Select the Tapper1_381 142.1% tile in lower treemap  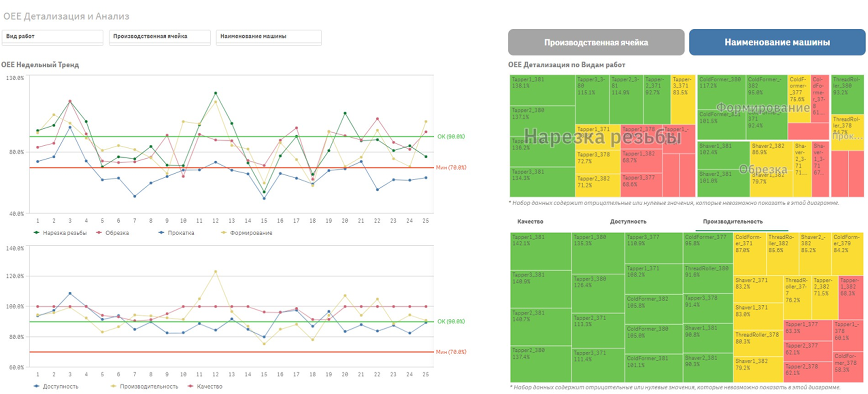coord(541,251)
